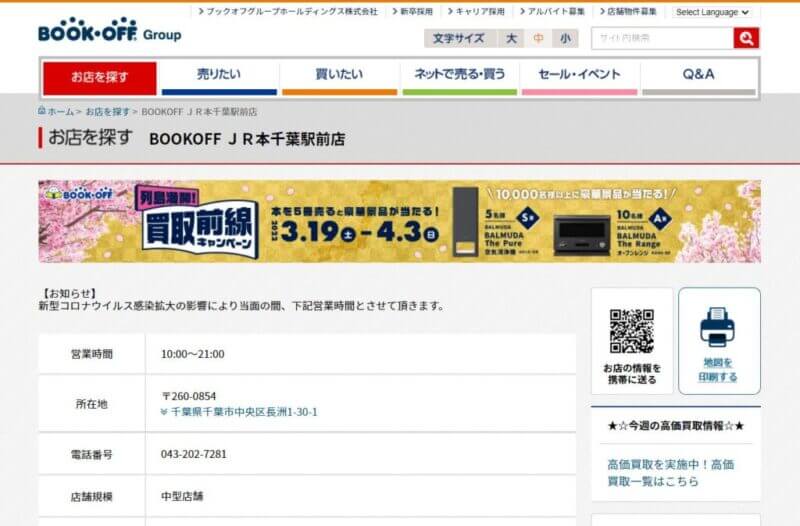800x526 pixels.
Task: Click the BOOK-OFF Group logo
Action: point(110,30)
